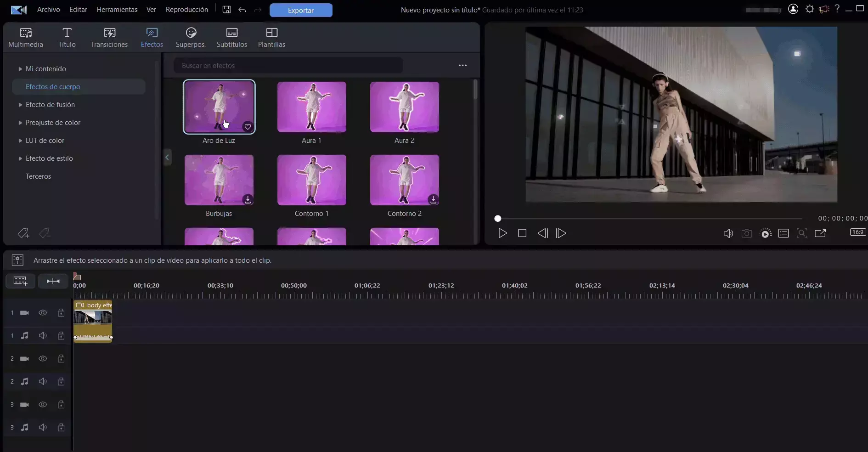Expand the LUT de color category
Screen dimensions: 868x452
coord(44,140)
